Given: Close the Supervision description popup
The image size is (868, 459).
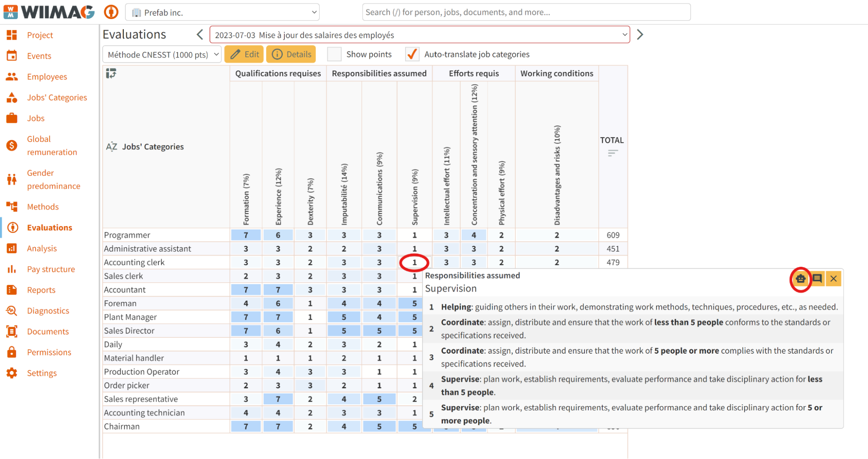Looking at the screenshot, I should tap(834, 279).
